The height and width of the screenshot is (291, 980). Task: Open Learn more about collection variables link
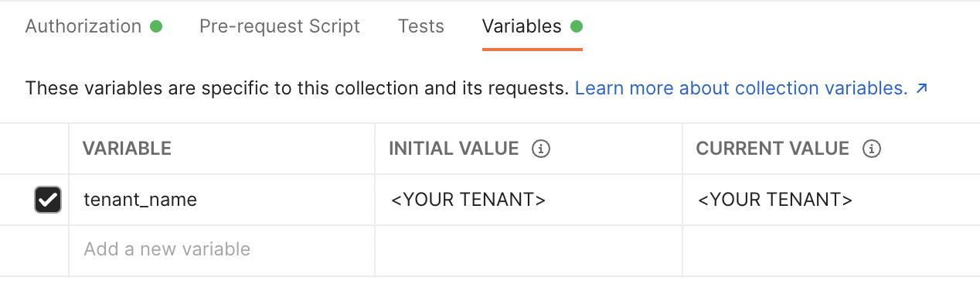[x=741, y=88]
